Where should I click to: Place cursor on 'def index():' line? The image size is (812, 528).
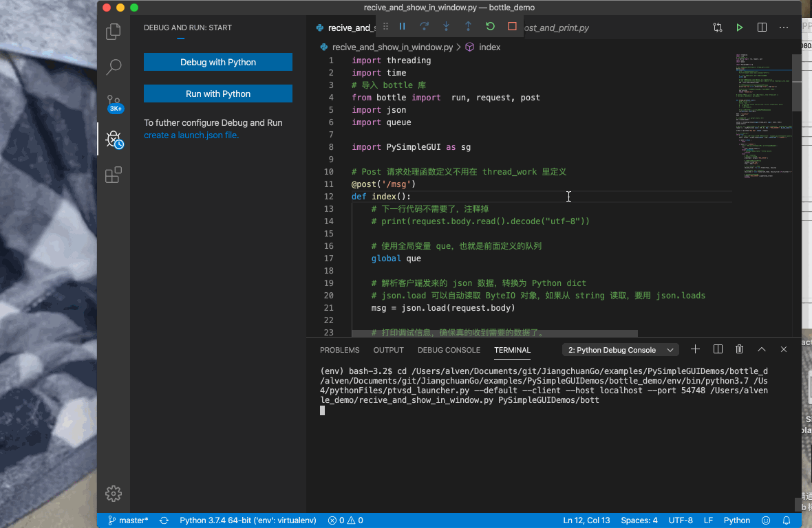tap(381, 197)
